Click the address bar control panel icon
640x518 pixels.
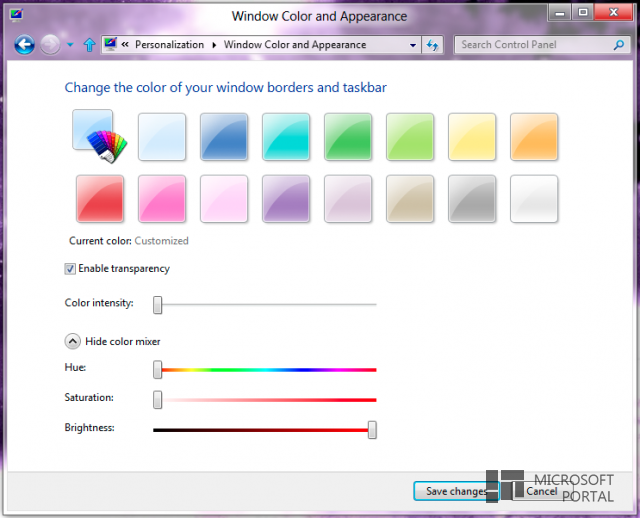tap(110, 44)
